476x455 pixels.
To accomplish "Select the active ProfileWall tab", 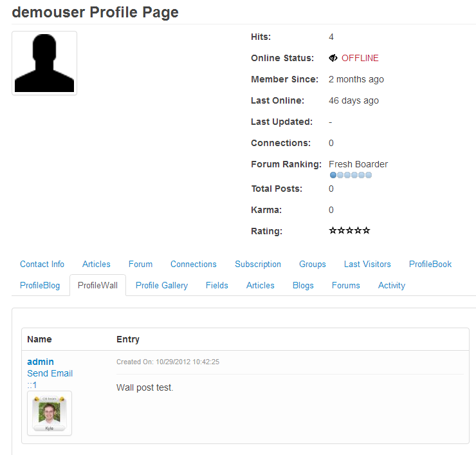I will pyautogui.click(x=98, y=285).
